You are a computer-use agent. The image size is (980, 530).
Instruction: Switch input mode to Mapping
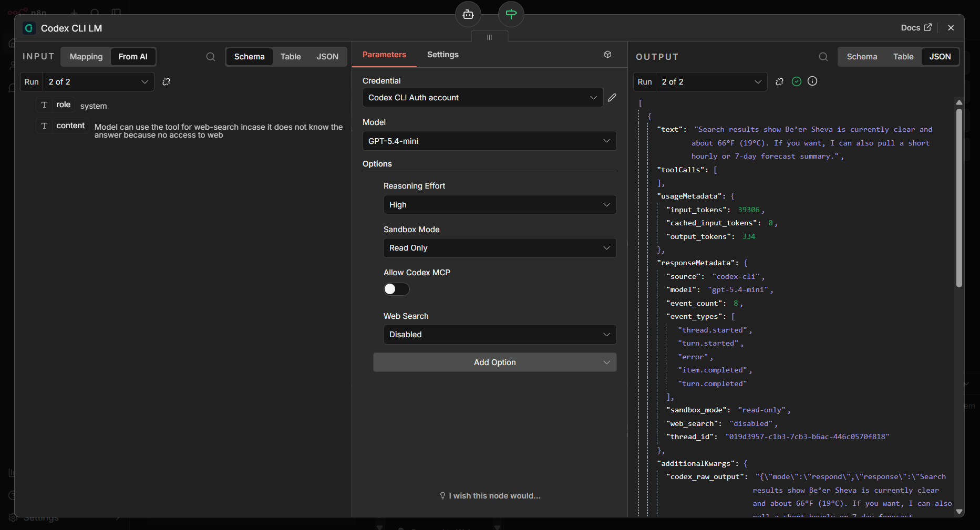click(85, 56)
